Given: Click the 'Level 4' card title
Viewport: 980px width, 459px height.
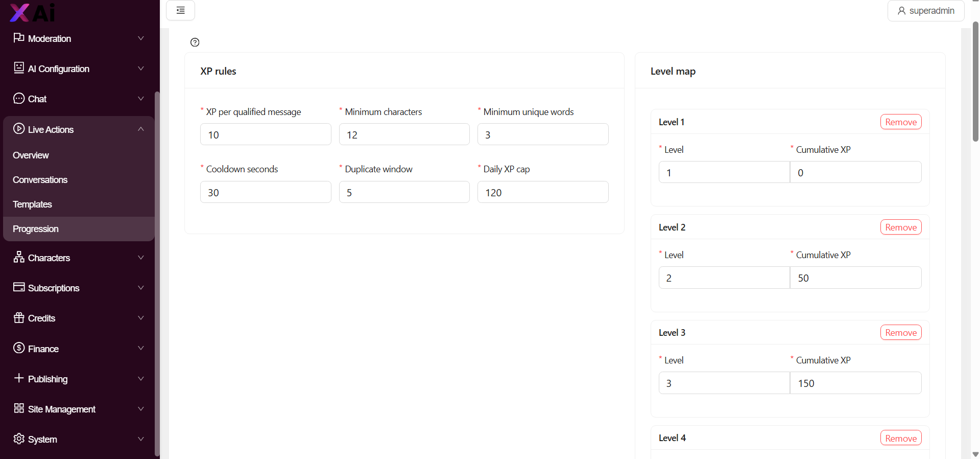Looking at the screenshot, I should [672, 438].
